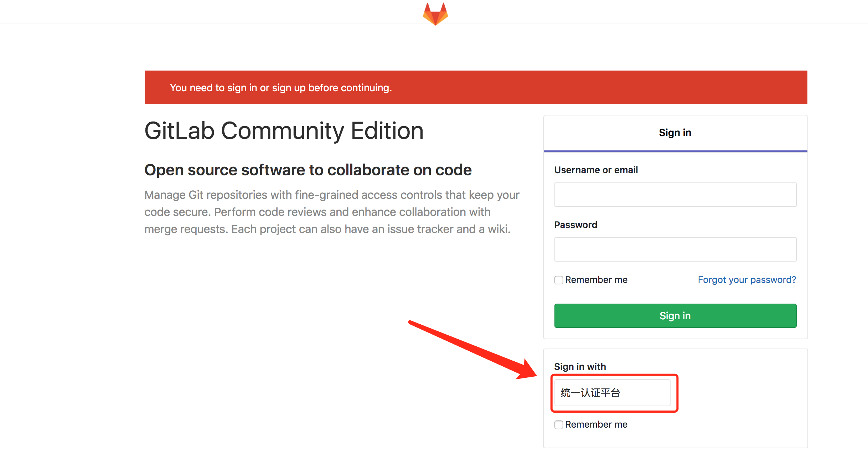
Task: Click into the Password input box
Action: click(675, 249)
